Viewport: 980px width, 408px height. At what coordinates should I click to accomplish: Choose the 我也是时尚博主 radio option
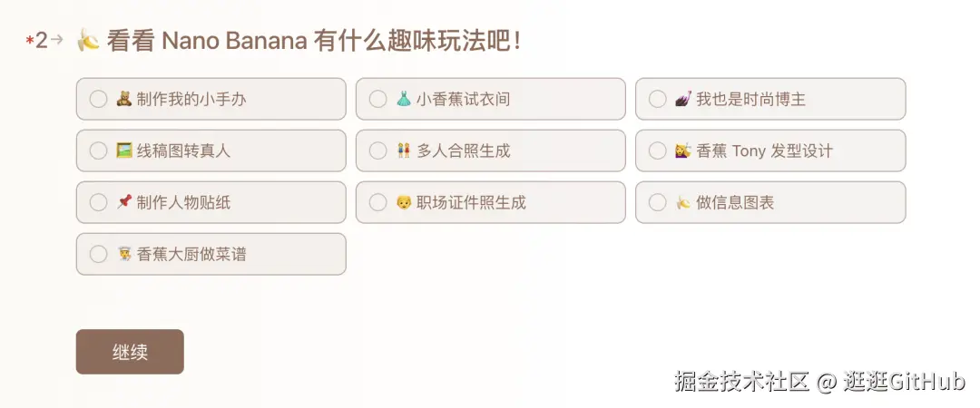(657, 100)
